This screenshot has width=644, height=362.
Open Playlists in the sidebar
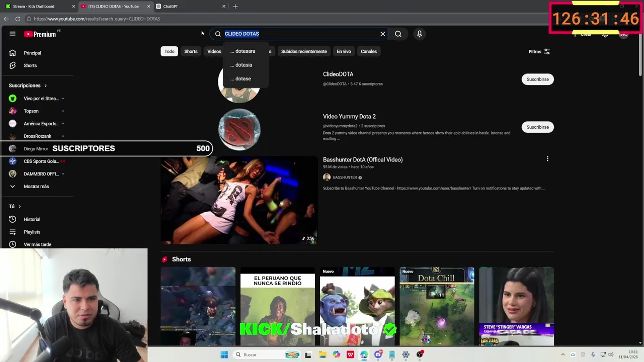[32, 232]
